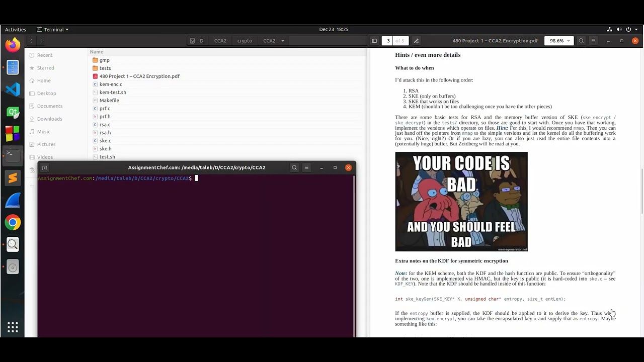Select the Makefile entry
The width and height of the screenshot is (644, 362).
pos(109,100)
